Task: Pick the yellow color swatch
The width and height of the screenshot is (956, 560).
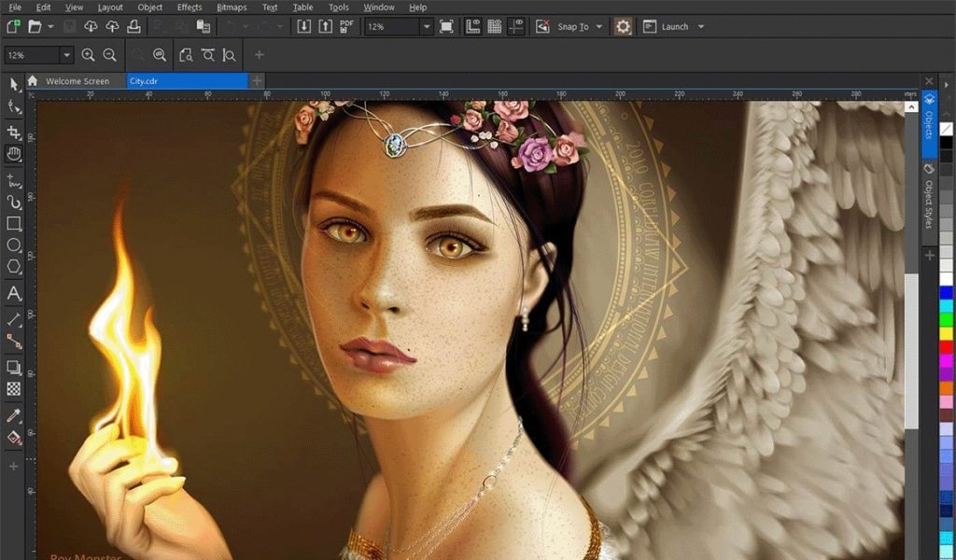Action: pyautogui.click(x=947, y=333)
